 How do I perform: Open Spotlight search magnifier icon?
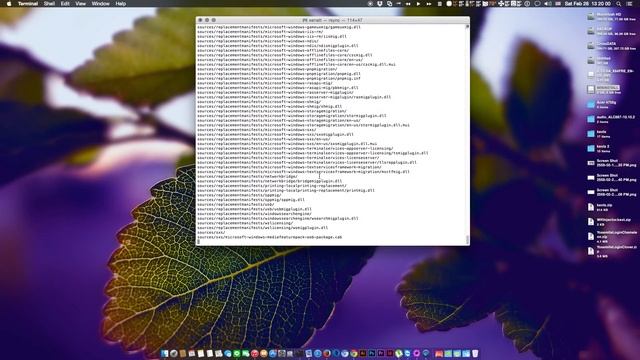[619, 4]
